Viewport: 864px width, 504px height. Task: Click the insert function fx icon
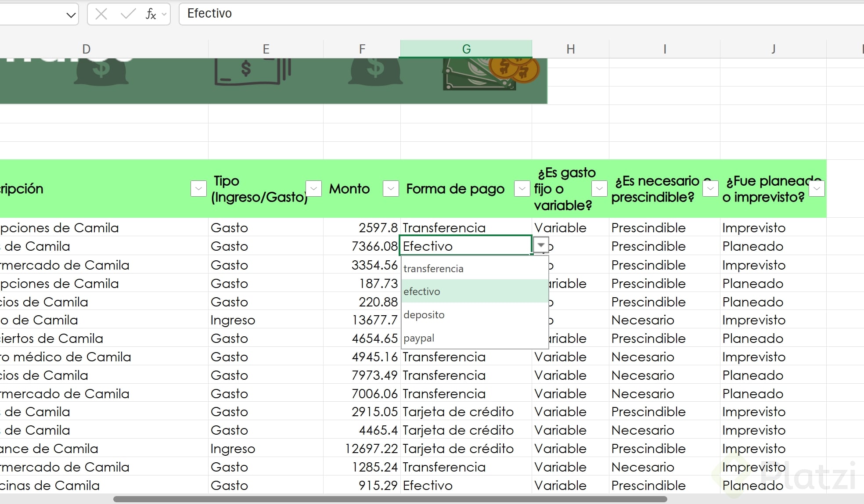151,14
